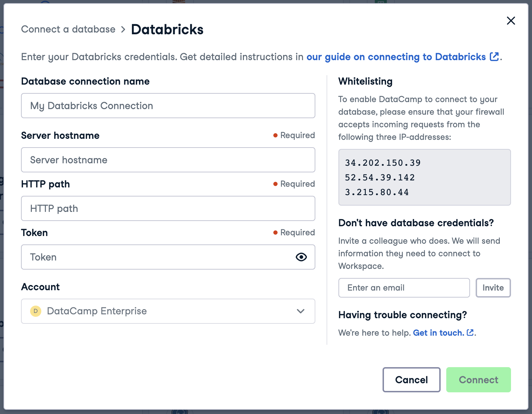This screenshot has width=532, height=414.
Task: Click the breadcrumb chevron separator
Action: 123,30
